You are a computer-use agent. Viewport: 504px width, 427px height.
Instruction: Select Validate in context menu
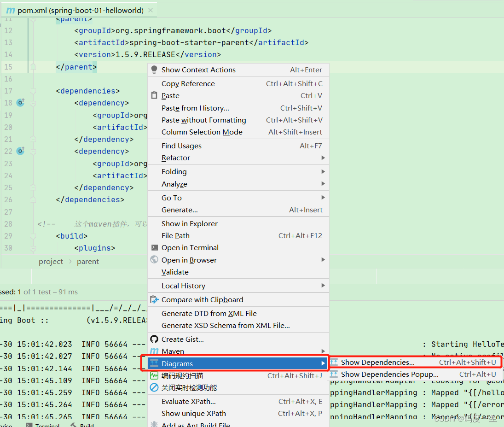[x=238, y=272]
